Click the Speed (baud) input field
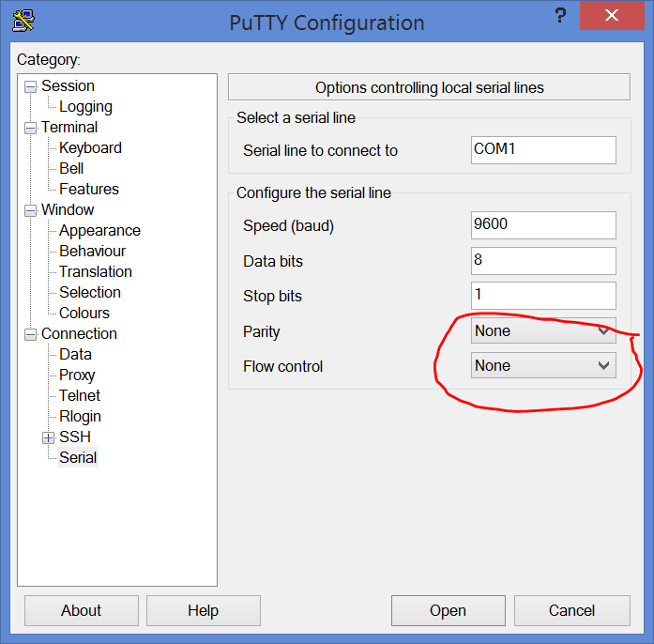 click(x=543, y=225)
